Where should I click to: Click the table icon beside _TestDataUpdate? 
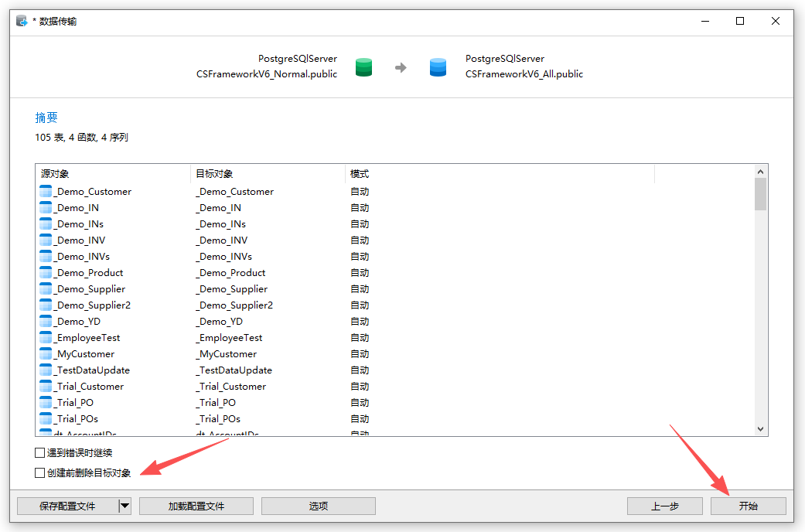pos(44,370)
